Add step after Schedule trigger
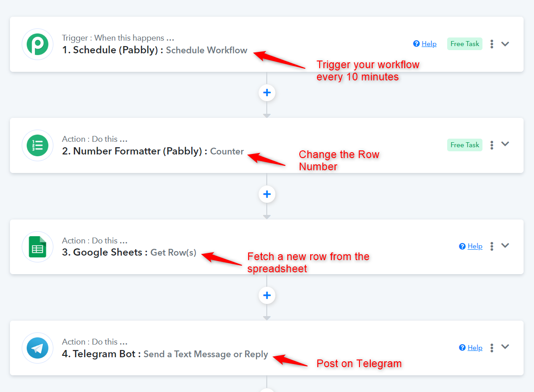 click(x=267, y=93)
